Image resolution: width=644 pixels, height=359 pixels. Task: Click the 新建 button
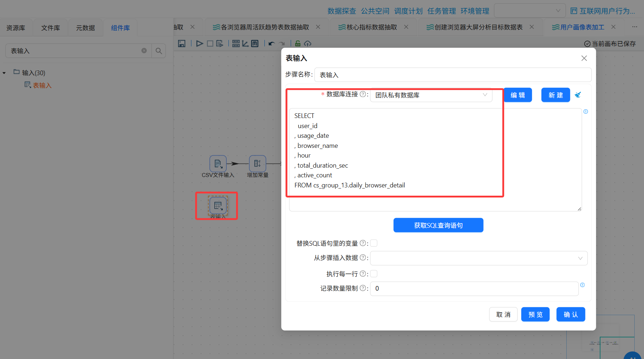click(x=555, y=95)
